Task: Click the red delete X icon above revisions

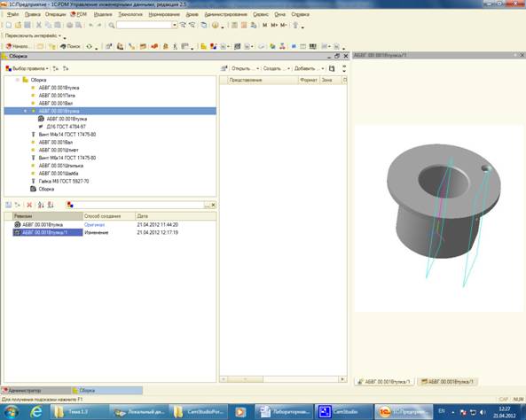Action: point(29,205)
